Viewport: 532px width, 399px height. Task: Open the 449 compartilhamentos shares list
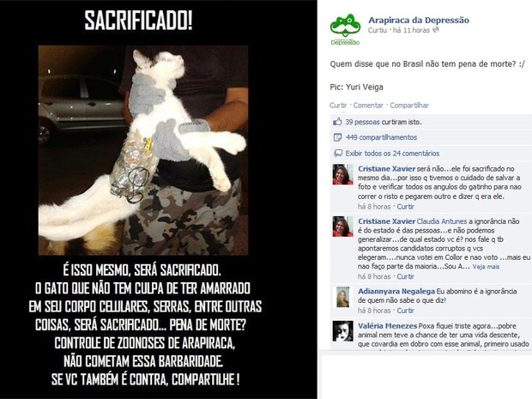click(x=381, y=137)
